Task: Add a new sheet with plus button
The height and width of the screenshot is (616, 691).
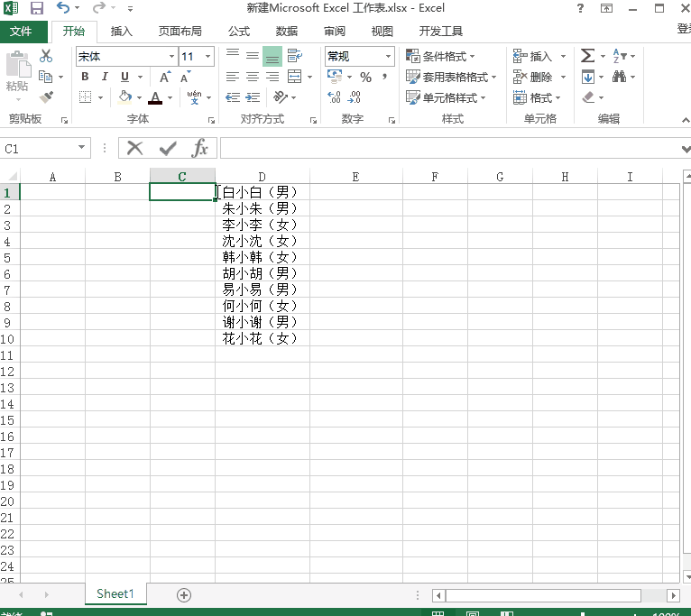Action: coord(184,595)
